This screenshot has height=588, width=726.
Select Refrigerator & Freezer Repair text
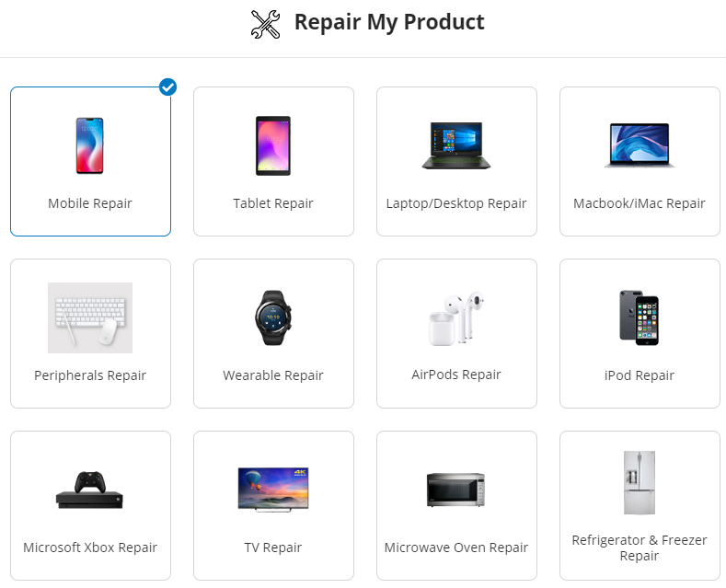click(x=639, y=548)
